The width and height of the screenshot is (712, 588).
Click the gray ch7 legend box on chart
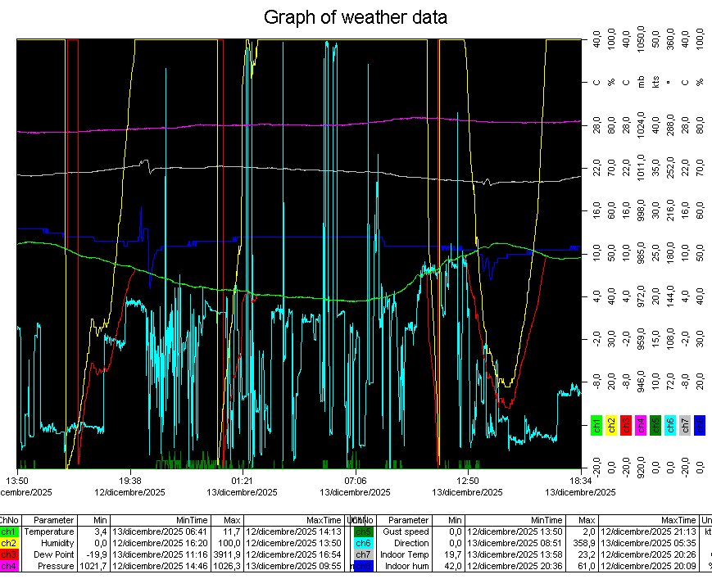click(x=686, y=424)
